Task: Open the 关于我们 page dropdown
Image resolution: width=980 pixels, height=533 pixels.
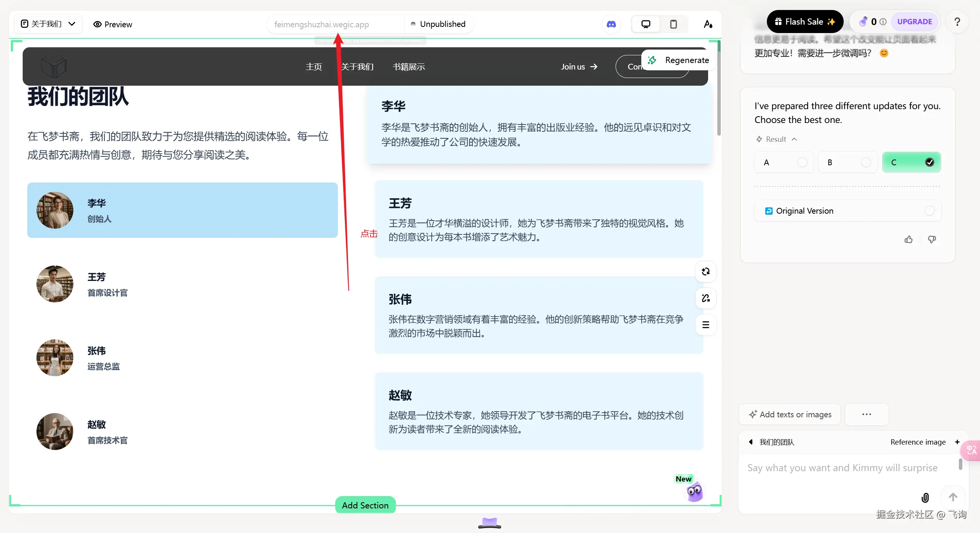Action: click(x=48, y=24)
